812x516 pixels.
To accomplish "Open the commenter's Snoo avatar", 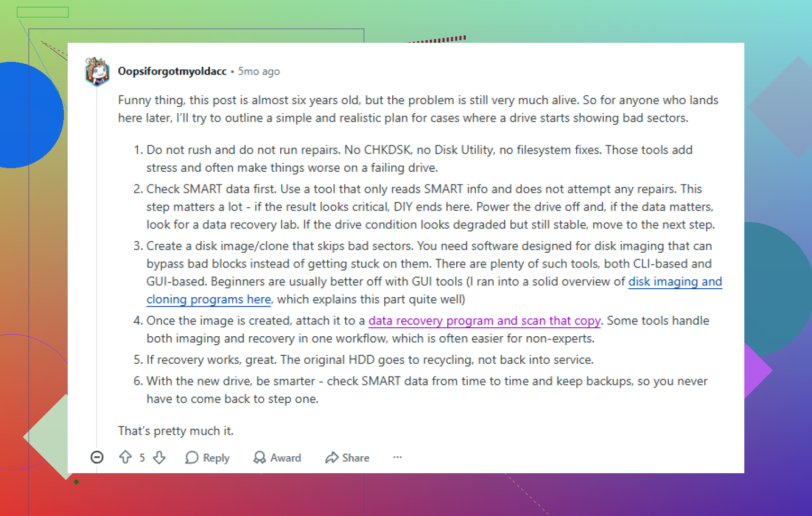I will [97, 71].
